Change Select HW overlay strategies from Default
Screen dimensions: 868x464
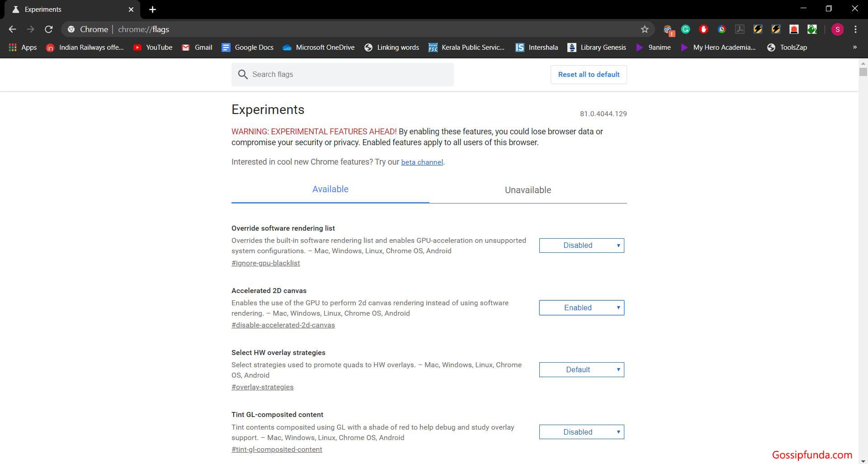pyautogui.click(x=581, y=369)
